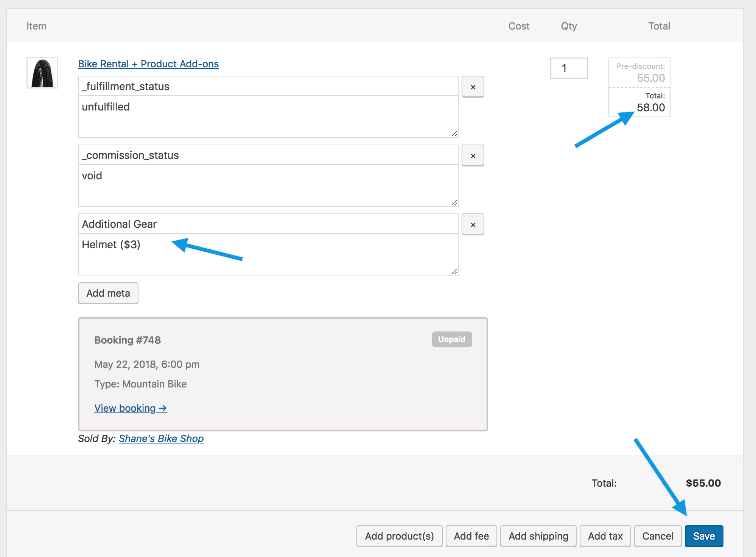Visit the Shane's Bike Shop link
756x557 pixels.
click(x=161, y=438)
